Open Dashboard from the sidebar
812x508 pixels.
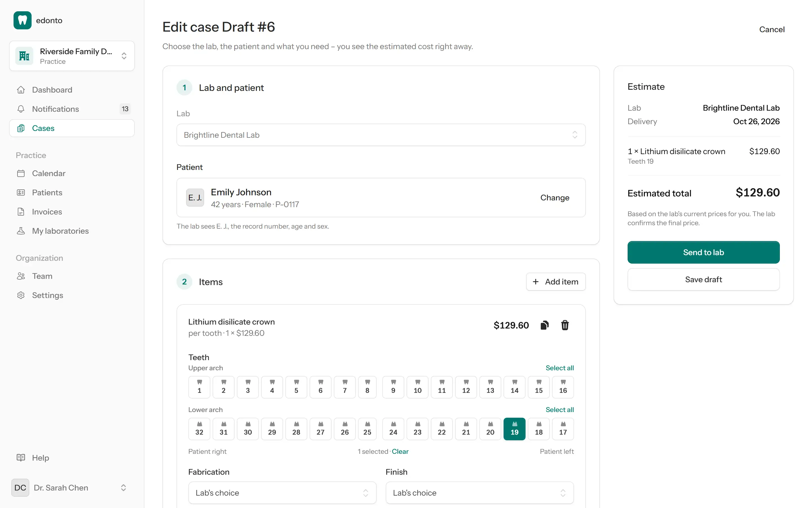pyautogui.click(x=72, y=90)
